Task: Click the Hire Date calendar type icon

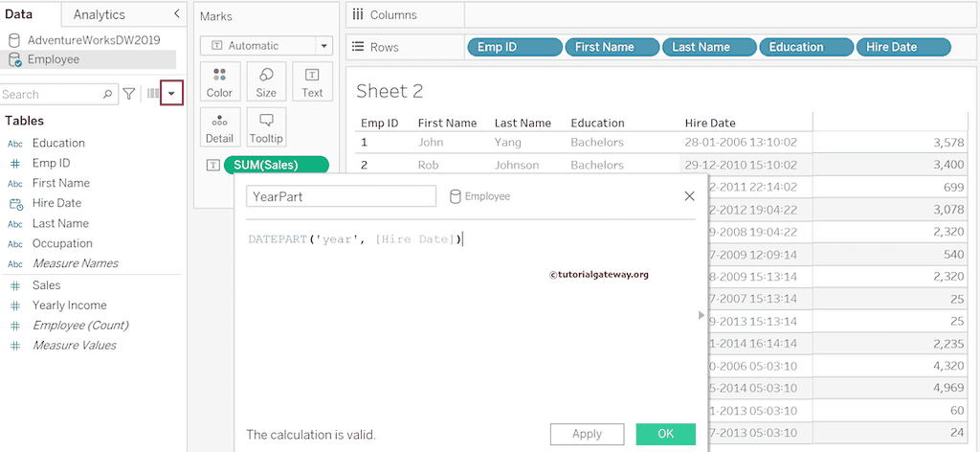Action: click(x=15, y=203)
